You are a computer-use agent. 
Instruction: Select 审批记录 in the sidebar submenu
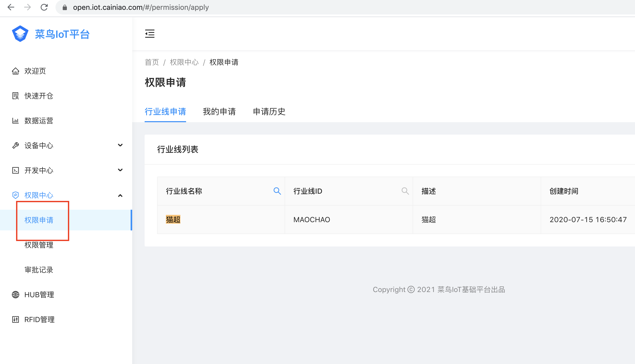[x=39, y=270]
